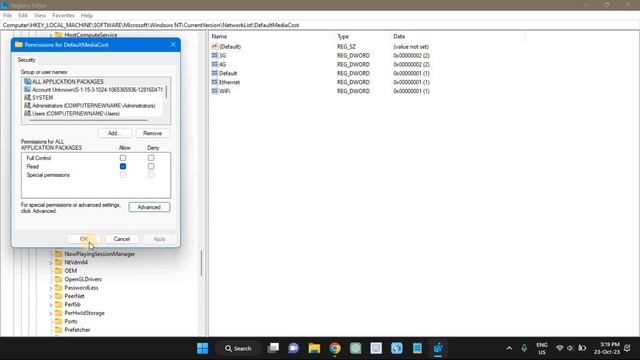The width and height of the screenshot is (640, 360).
Task: Click the 4G DWORD value icon
Action: pos(215,64)
